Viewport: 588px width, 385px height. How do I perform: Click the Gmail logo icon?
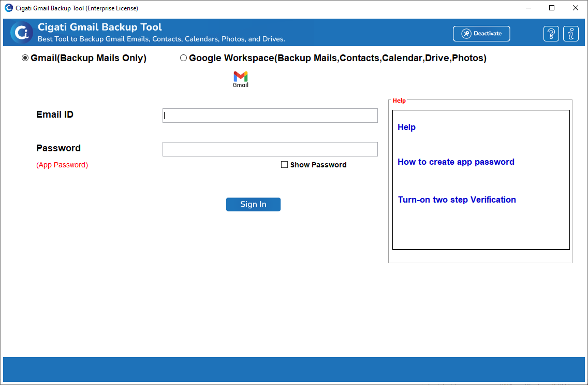[240, 79]
